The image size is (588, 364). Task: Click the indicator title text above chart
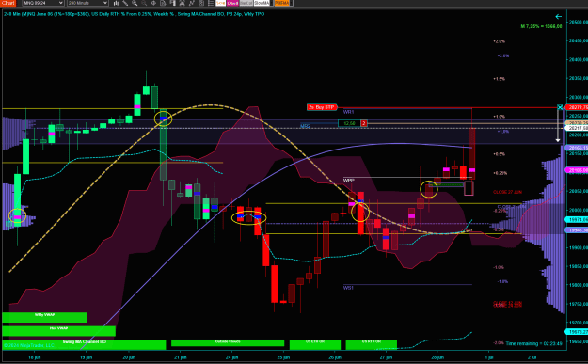point(135,14)
